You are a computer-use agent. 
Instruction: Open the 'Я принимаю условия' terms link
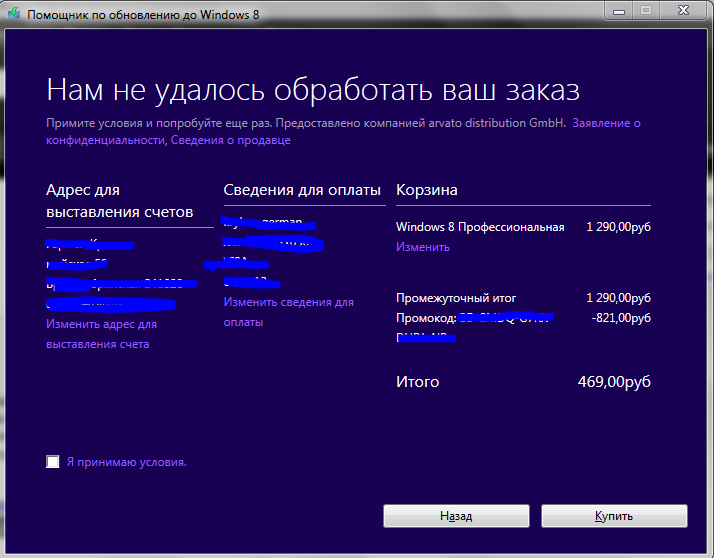coord(127,462)
